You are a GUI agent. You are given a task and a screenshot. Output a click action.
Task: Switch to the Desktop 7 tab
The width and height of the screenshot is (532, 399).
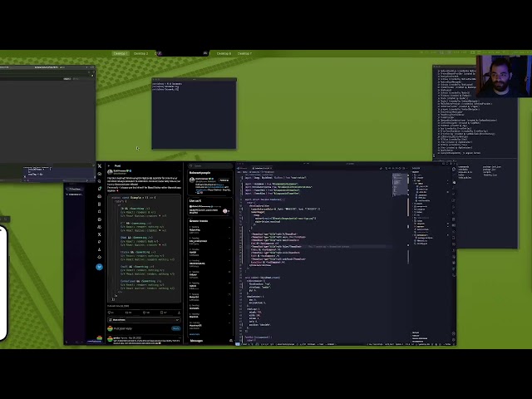[244, 53]
